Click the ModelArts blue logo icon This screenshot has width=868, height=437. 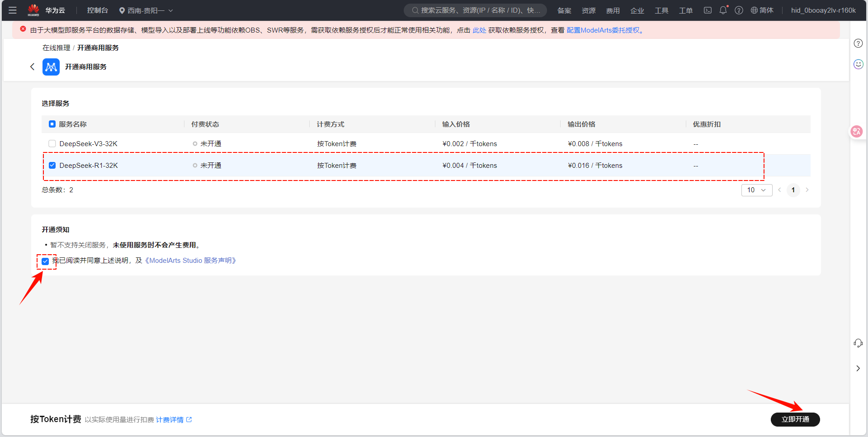click(x=51, y=67)
